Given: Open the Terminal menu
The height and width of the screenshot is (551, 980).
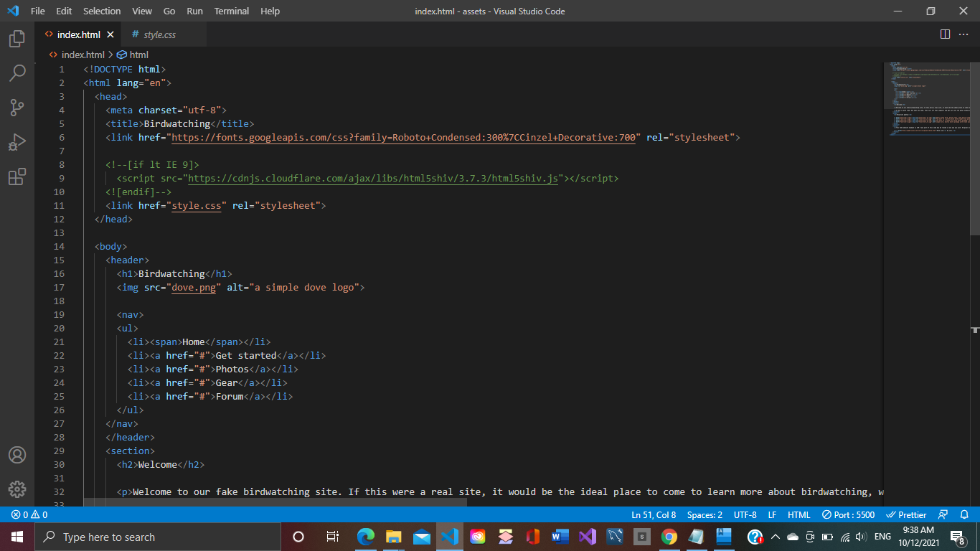Looking at the screenshot, I should click(x=231, y=11).
